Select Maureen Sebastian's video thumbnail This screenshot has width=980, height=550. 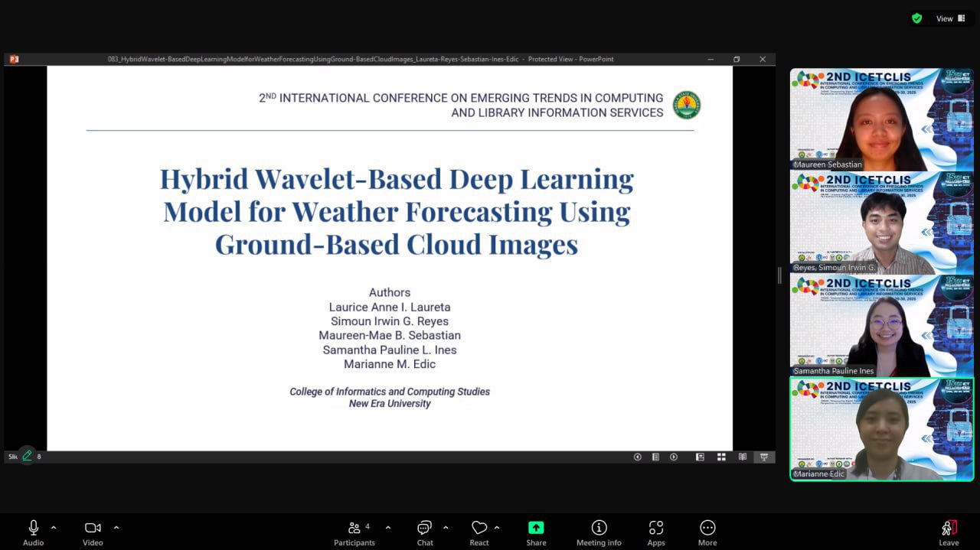coord(881,119)
